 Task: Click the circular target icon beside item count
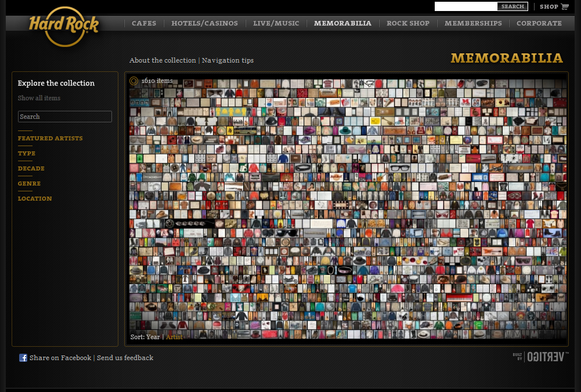coord(134,81)
